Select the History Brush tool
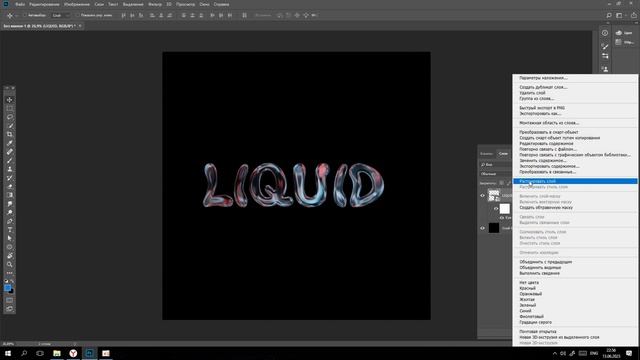Viewport: 640px width, 360px height. [x=9, y=178]
